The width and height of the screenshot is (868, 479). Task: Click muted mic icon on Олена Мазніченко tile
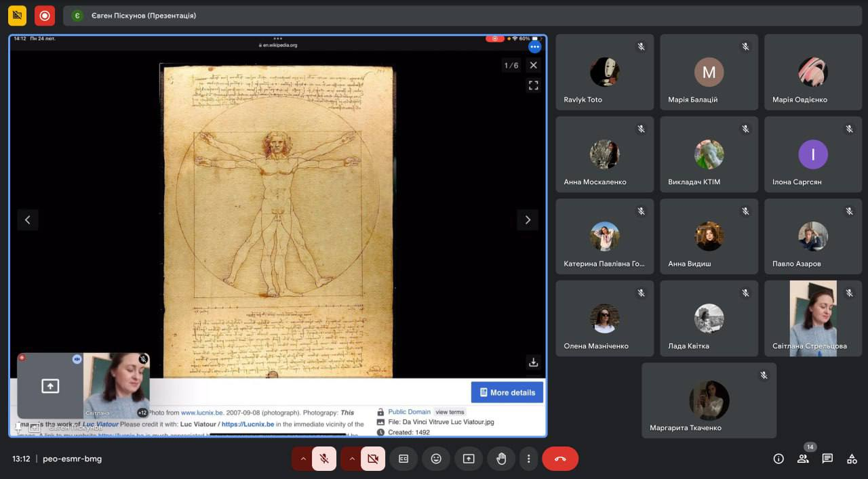tap(641, 293)
